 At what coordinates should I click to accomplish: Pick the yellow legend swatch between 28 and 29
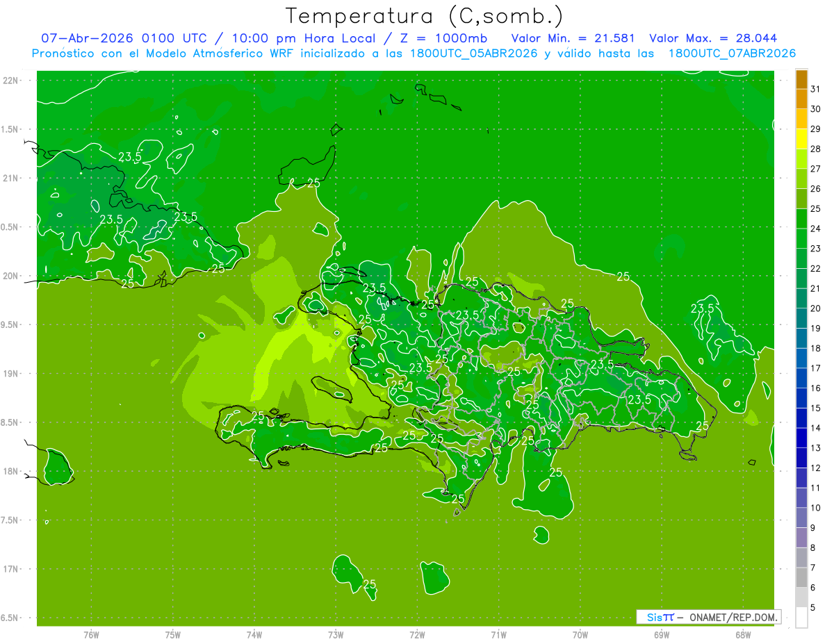point(801,140)
